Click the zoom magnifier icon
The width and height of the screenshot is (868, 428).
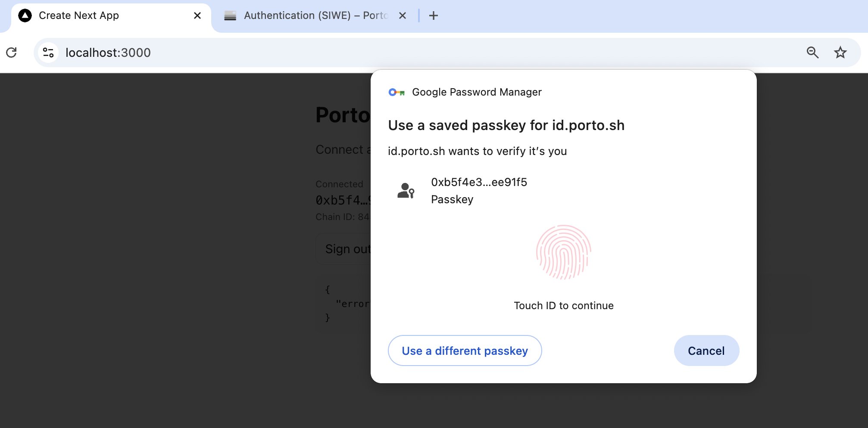point(812,53)
